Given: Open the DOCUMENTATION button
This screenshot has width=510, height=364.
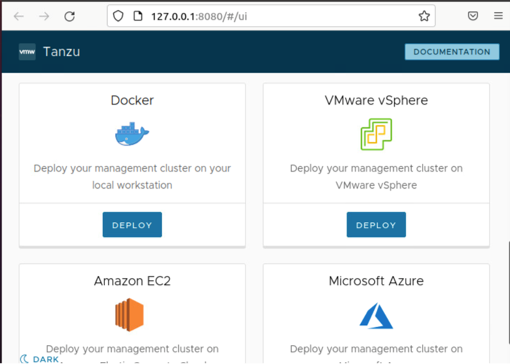Looking at the screenshot, I should [x=452, y=52].
